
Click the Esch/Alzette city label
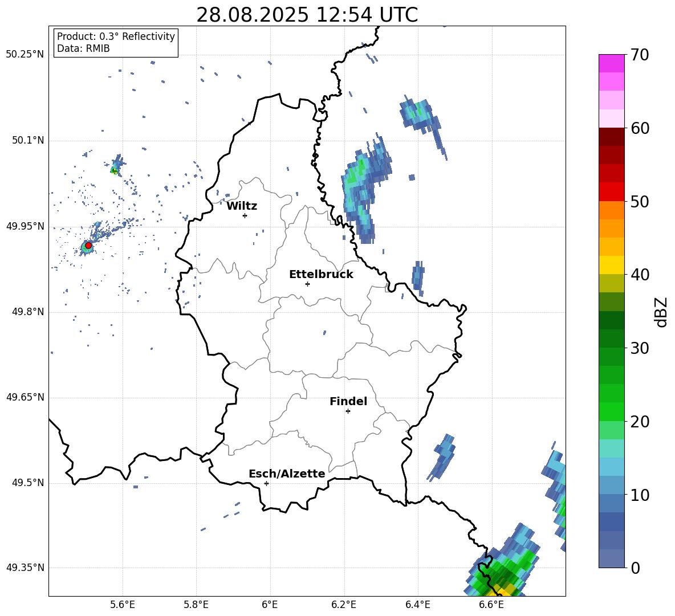[287, 474]
